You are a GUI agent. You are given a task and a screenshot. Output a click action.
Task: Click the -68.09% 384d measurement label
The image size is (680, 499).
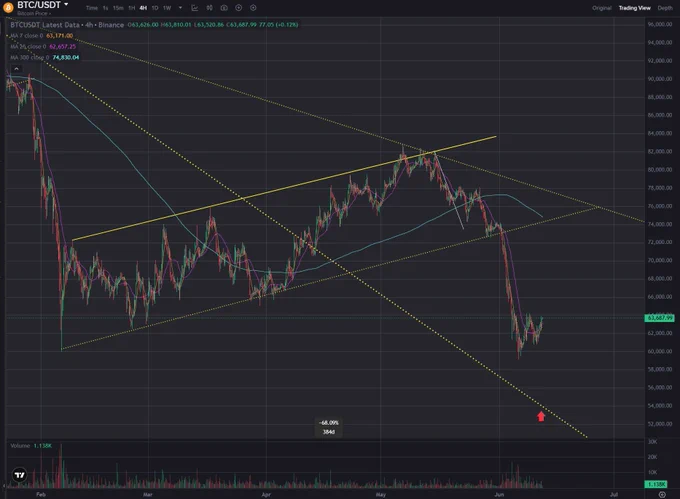pyautogui.click(x=329, y=427)
